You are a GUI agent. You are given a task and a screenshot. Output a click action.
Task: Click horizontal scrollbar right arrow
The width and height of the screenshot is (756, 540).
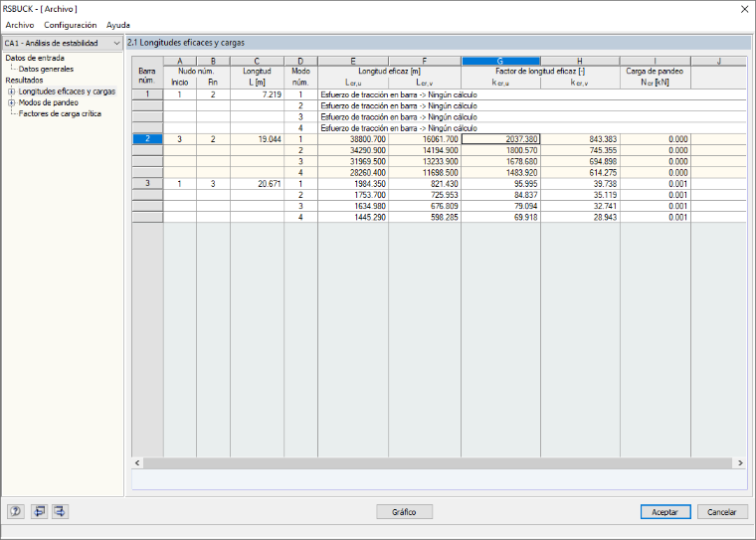[740, 462]
